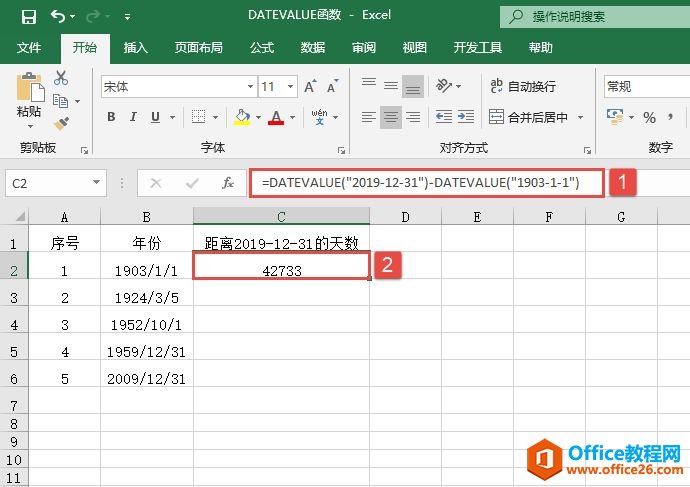Click the text Orientation icon

tap(444, 86)
